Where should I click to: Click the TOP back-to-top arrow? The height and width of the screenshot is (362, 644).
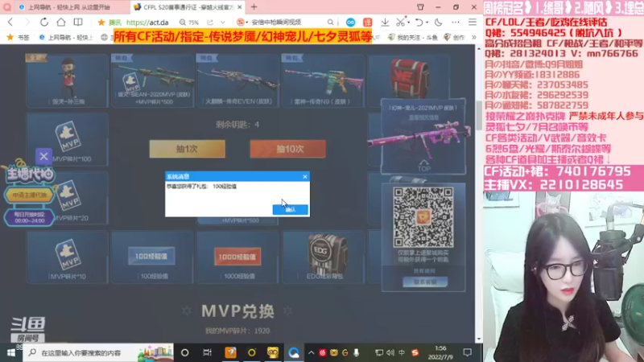click(x=424, y=166)
